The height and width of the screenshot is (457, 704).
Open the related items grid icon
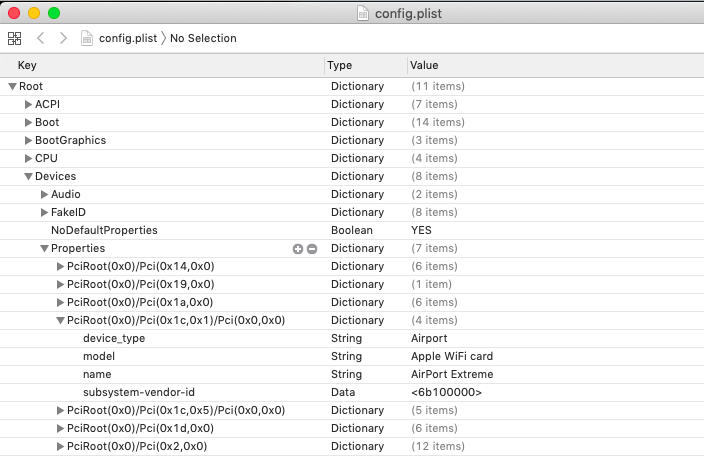[14, 38]
